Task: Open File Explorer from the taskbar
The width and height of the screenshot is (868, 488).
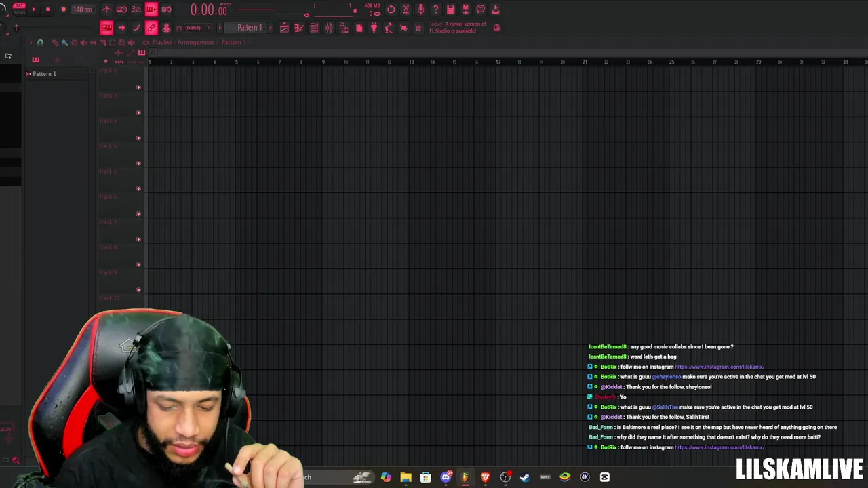Action: click(x=406, y=477)
